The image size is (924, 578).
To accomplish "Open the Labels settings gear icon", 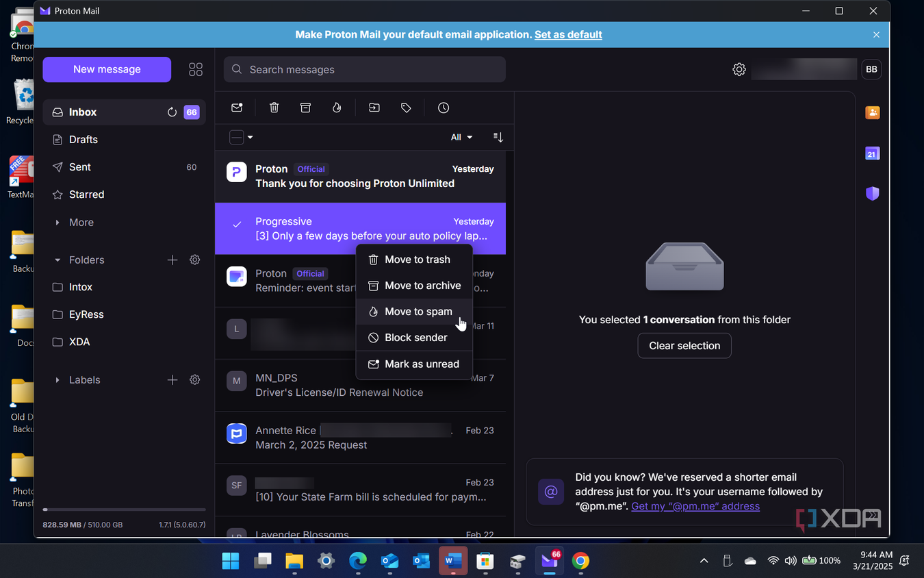I will pyautogui.click(x=195, y=379).
